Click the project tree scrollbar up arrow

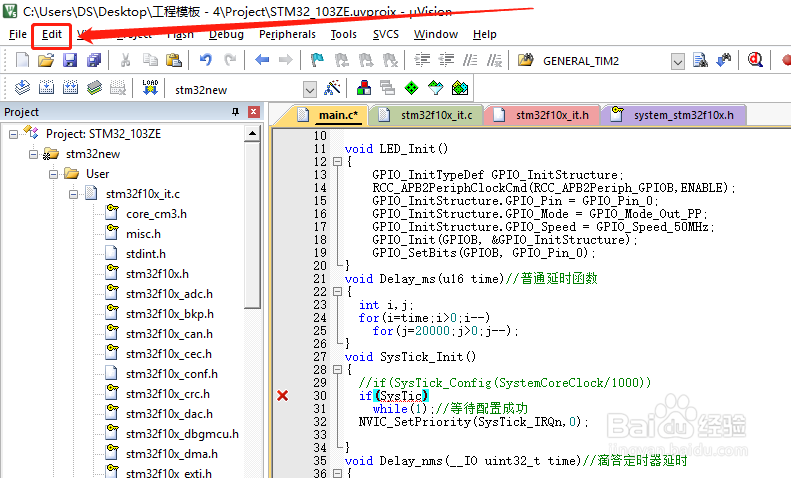(x=252, y=134)
